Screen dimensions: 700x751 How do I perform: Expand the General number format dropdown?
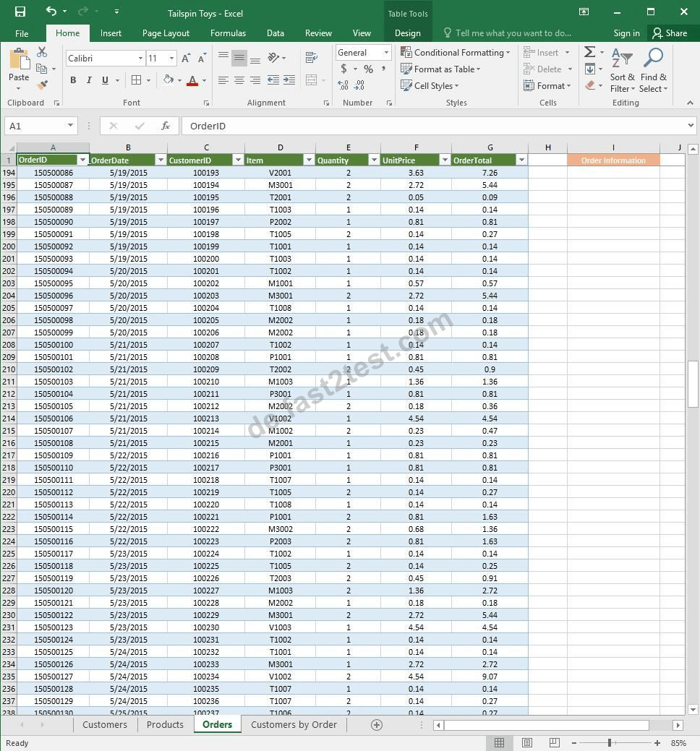coord(386,53)
